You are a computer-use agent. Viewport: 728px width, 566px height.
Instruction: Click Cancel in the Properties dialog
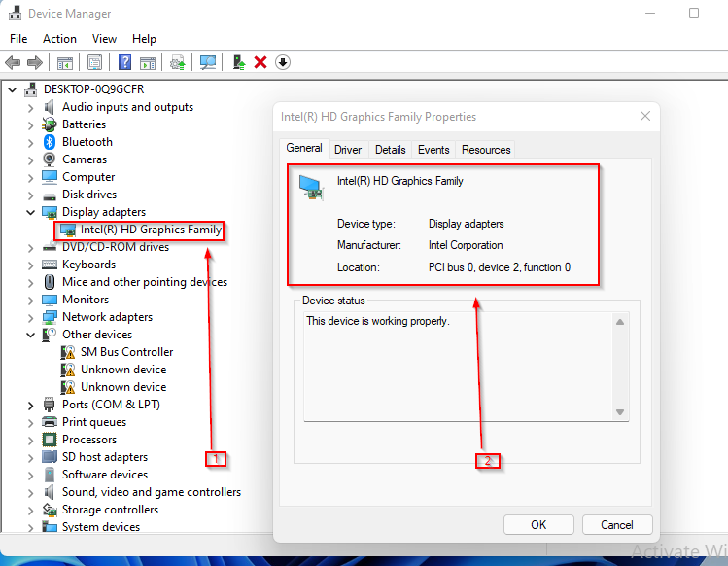point(617,524)
